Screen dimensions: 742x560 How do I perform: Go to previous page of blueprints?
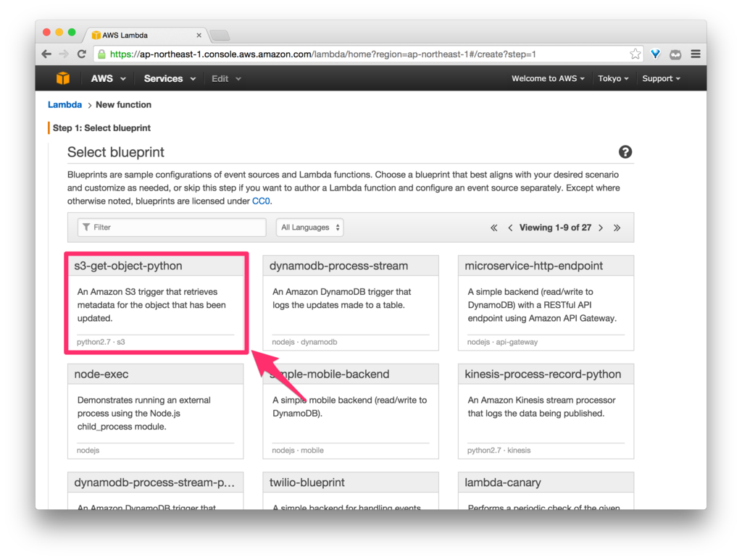click(x=510, y=227)
